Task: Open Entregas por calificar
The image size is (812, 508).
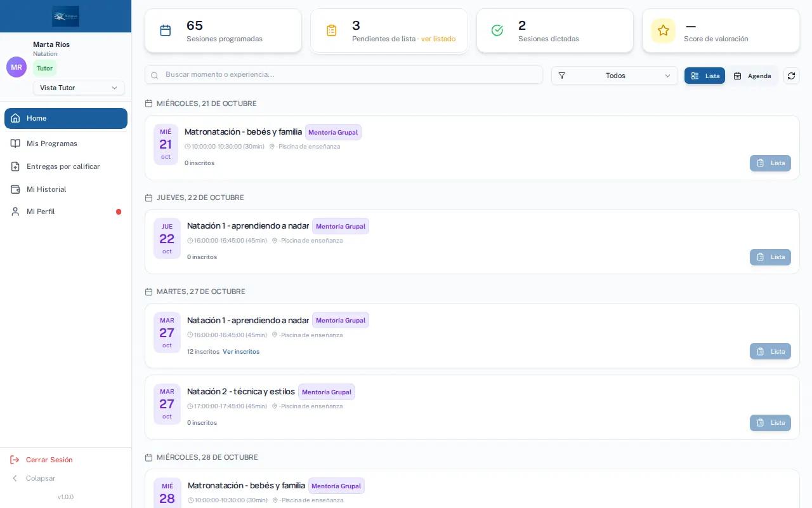Action: (66, 166)
